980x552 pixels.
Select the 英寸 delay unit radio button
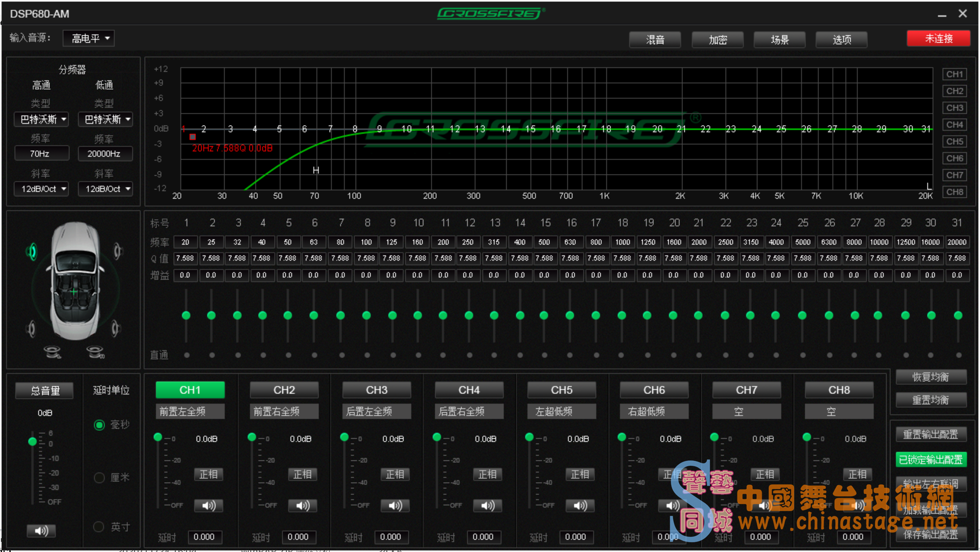pyautogui.click(x=99, y=527)
